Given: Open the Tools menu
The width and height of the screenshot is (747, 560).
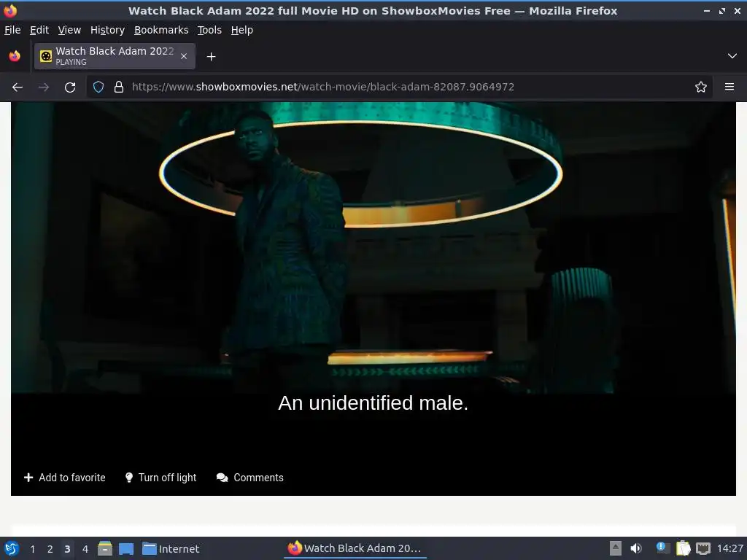Looking at the screenshot, I should pyautogui.click(x=209, y=30).
